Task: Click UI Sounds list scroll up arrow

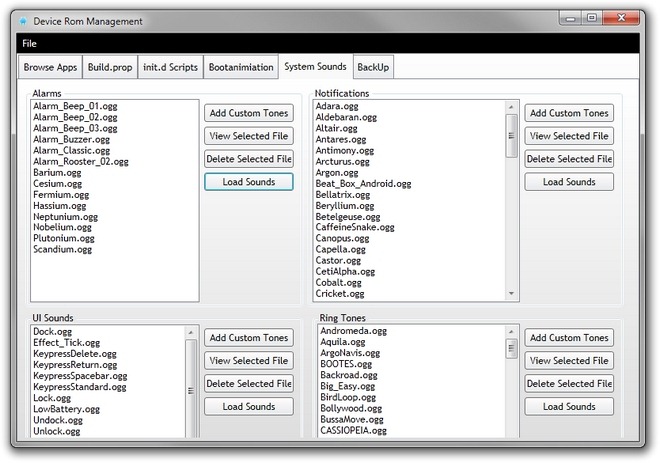Action: click(191, 333)
